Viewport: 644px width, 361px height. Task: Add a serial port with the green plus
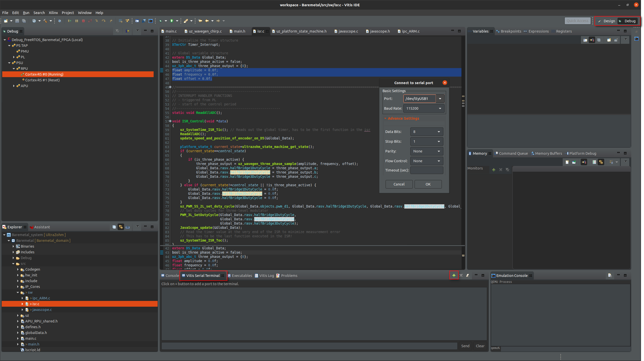pyautogui.click(x=454, y=275)
